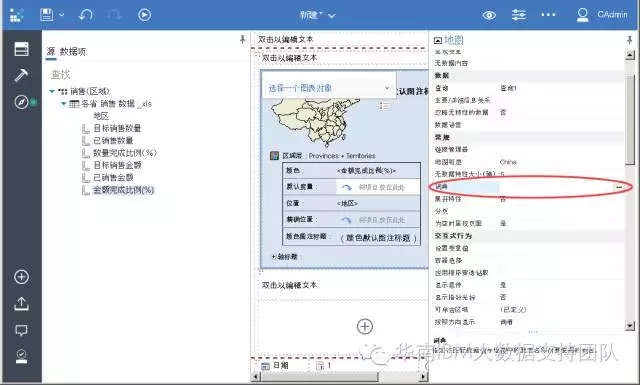
Task: Click the <地区> location slot
Action: (347, 203)
